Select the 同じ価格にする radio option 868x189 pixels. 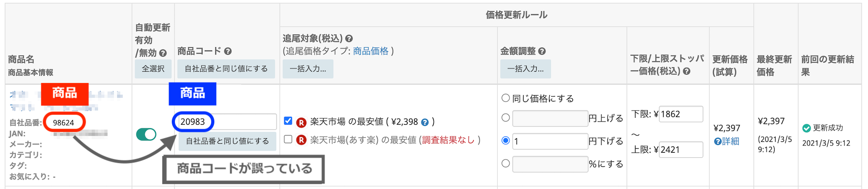click(506, 98)
